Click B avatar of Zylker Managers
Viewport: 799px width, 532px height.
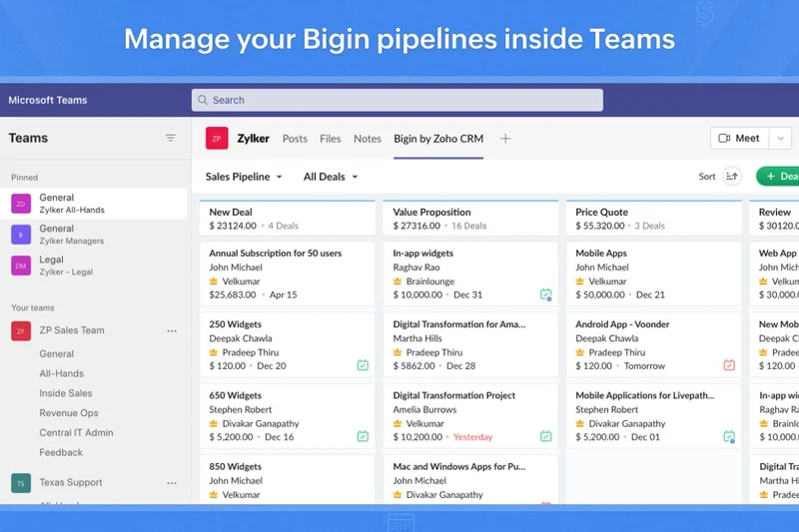(x=21, y=235)
